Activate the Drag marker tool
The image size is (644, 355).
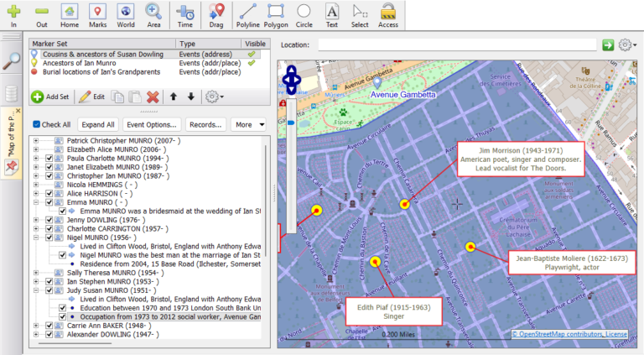tap(216, 15)
